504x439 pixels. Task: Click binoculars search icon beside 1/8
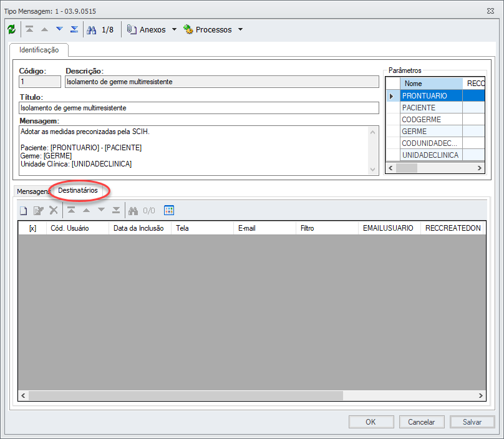pyautogui.click(x=92, y=30)
